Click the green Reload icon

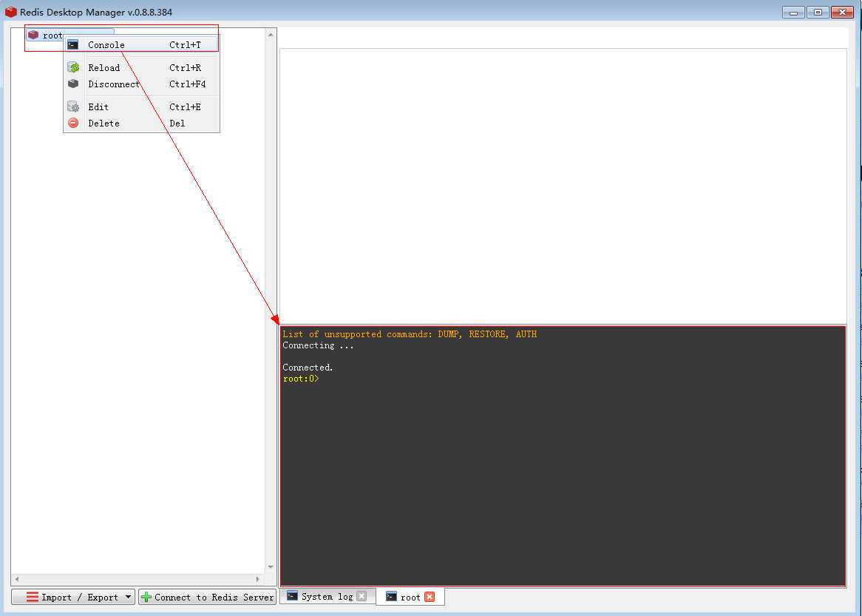[x=73, y=67]
